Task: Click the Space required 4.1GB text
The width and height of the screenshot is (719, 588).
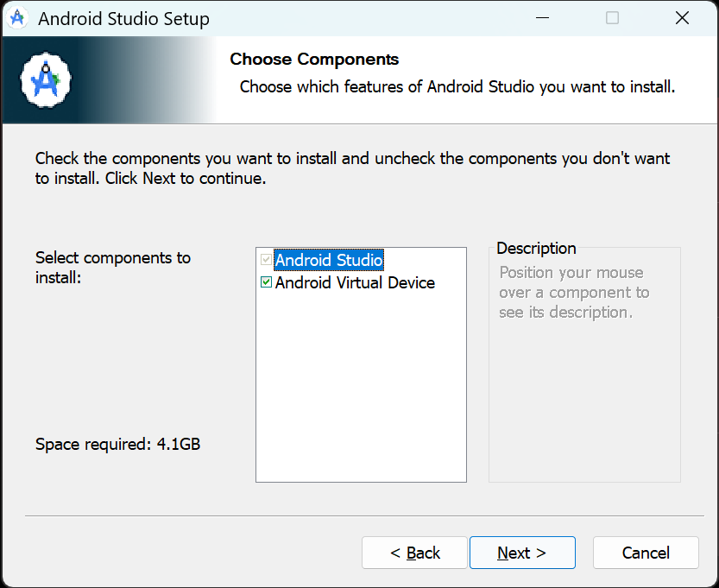Action: pyautogui.click(x=118, y=444)
